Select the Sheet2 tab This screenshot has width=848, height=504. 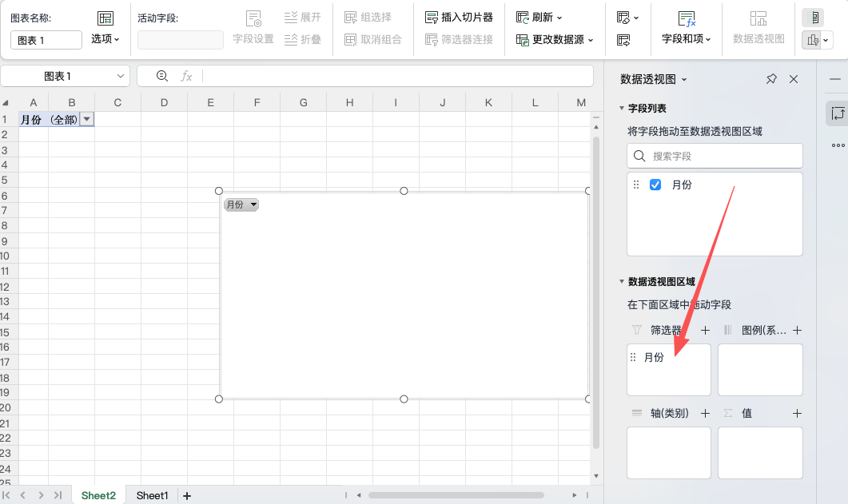click(x=98, y=495)
